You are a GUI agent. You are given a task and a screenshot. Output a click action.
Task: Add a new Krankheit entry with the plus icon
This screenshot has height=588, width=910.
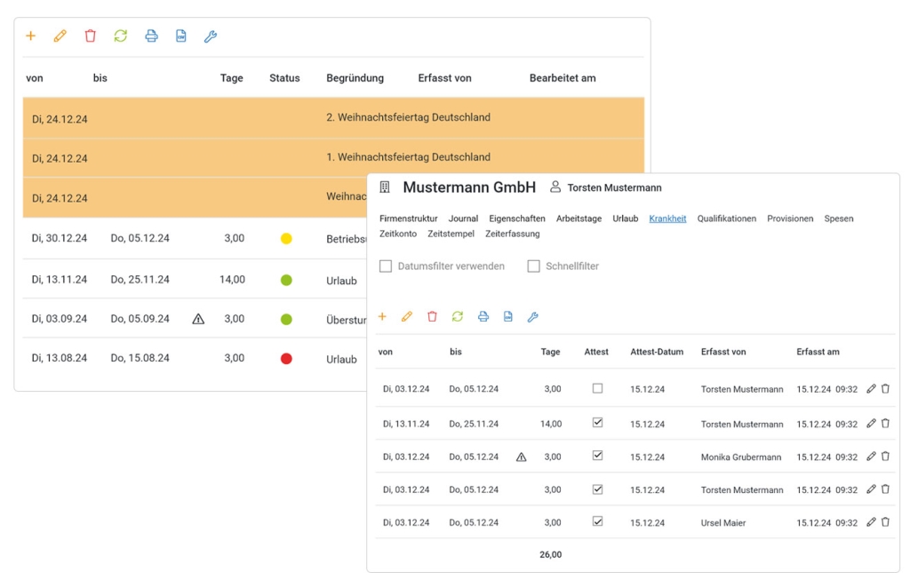[x=382, y=316]
